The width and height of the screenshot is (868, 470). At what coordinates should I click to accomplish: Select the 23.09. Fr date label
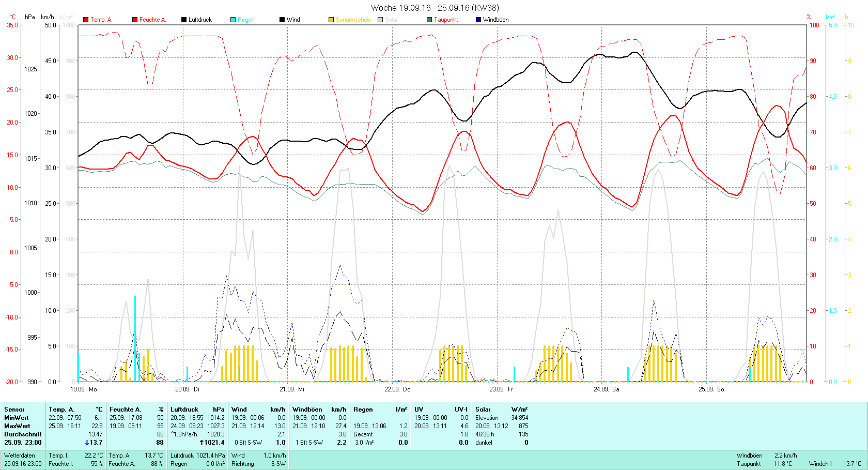point(501,389)
